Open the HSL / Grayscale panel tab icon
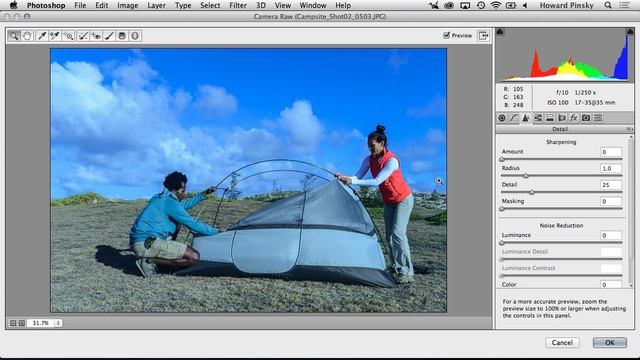 [x=538, y=118]
